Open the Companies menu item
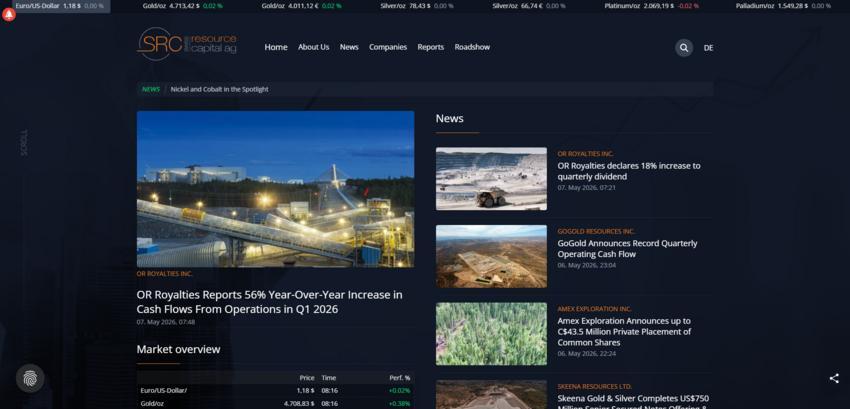Screen dimensions: 850x409 [x=388, y=47]
